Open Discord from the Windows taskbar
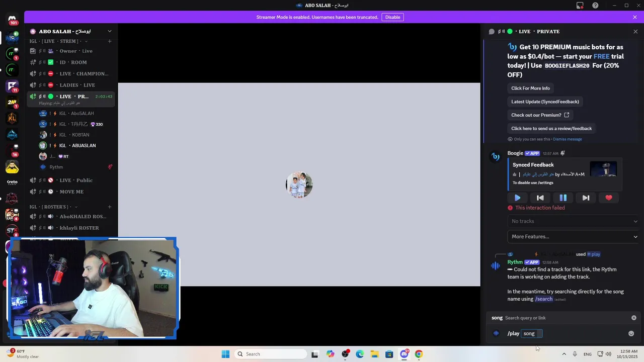The image size is (644, 362). coord(404,354)
